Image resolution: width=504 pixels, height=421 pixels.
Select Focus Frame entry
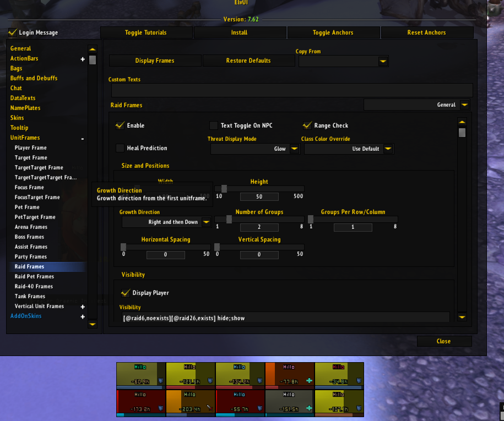click(x=29, y=187)
